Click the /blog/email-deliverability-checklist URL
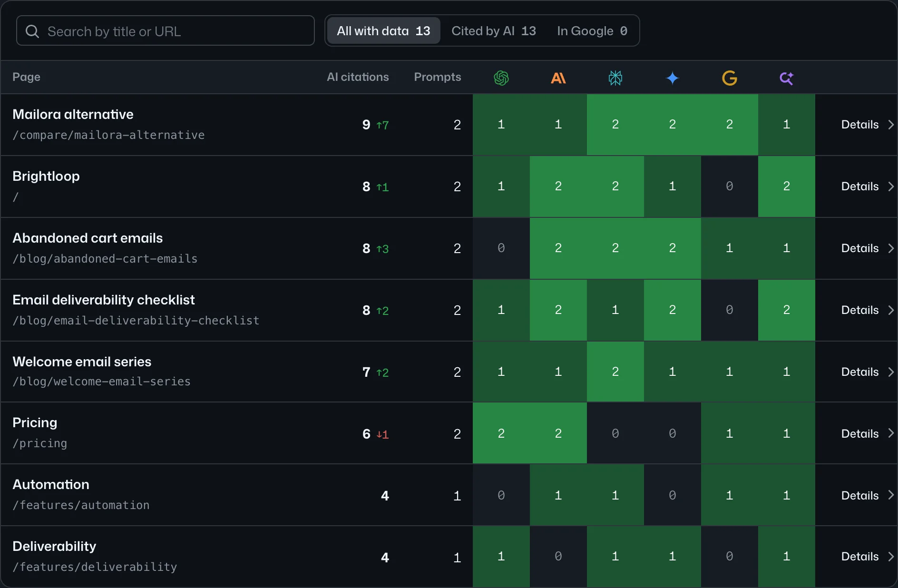The height and width of the screenshot is (588, 898). point(136,321)
